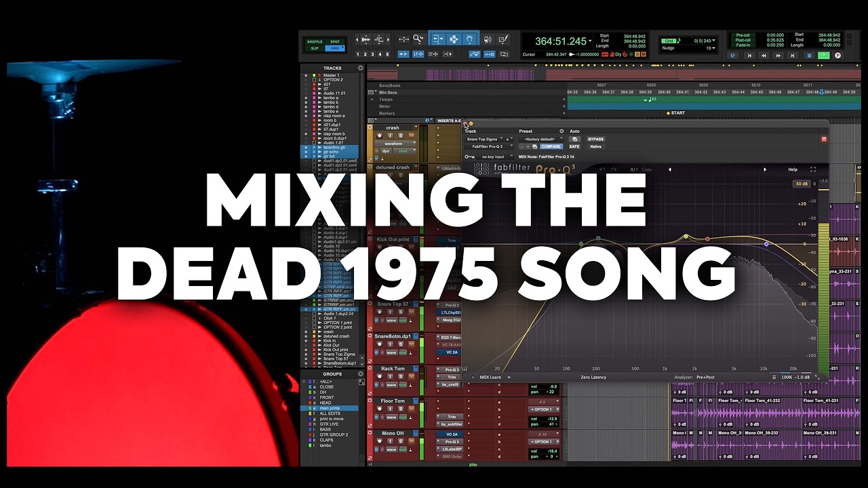Toggle input monitoring on Floor Tom
Image resolution: width=868 pixels, height=488 pixels.
(x=390, y=409)
